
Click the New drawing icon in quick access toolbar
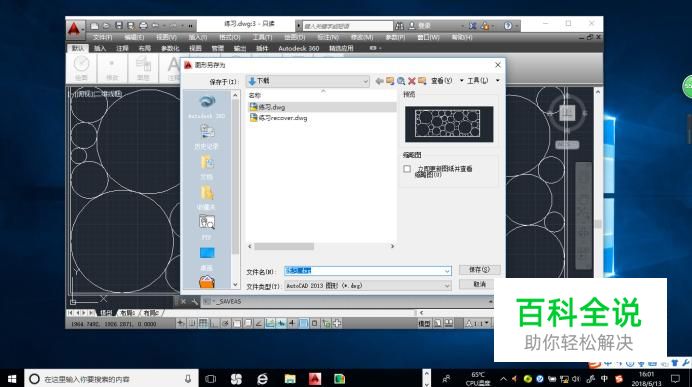pos(94,26)
